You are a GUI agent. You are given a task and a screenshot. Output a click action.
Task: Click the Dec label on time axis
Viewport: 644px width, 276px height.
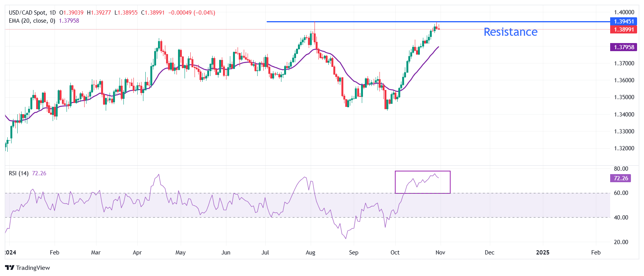coord(489,253)
